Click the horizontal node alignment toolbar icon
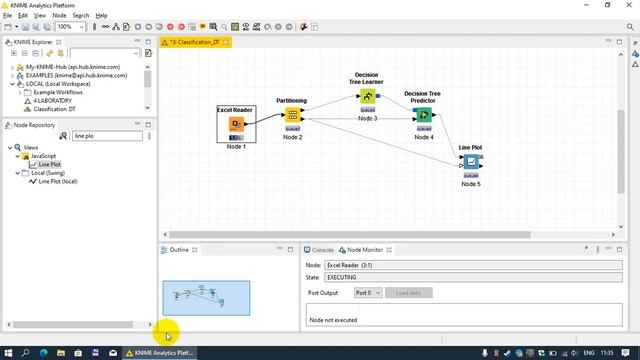The width and height of the screenshot is (640, 360). [x=105, y=27]
